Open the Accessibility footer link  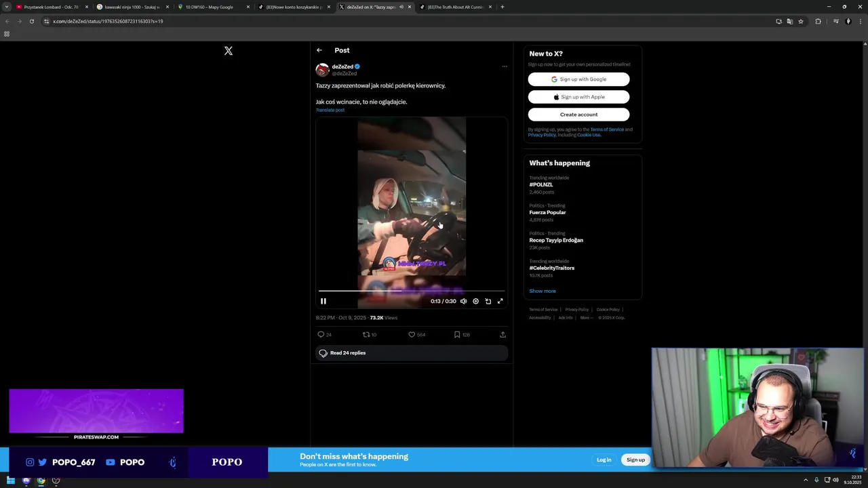(540, 318)
